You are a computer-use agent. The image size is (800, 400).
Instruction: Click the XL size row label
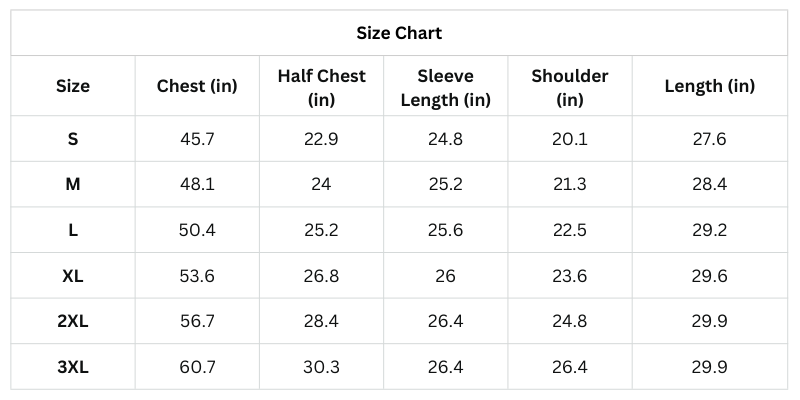[73, 276]
